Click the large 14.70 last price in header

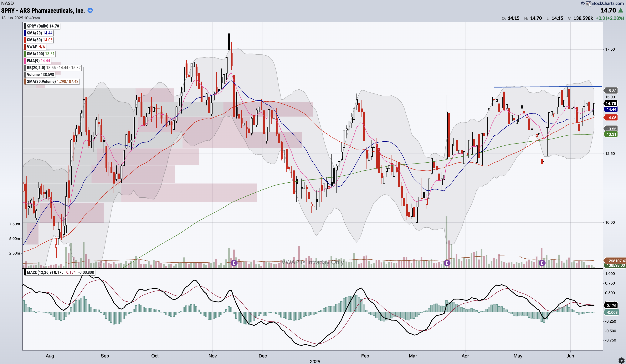[608, 10]
